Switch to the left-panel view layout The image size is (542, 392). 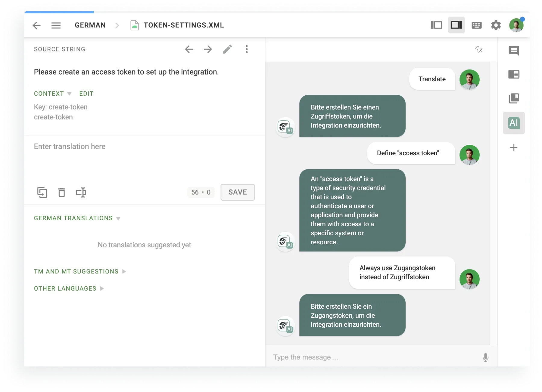[x=436, y=25]
